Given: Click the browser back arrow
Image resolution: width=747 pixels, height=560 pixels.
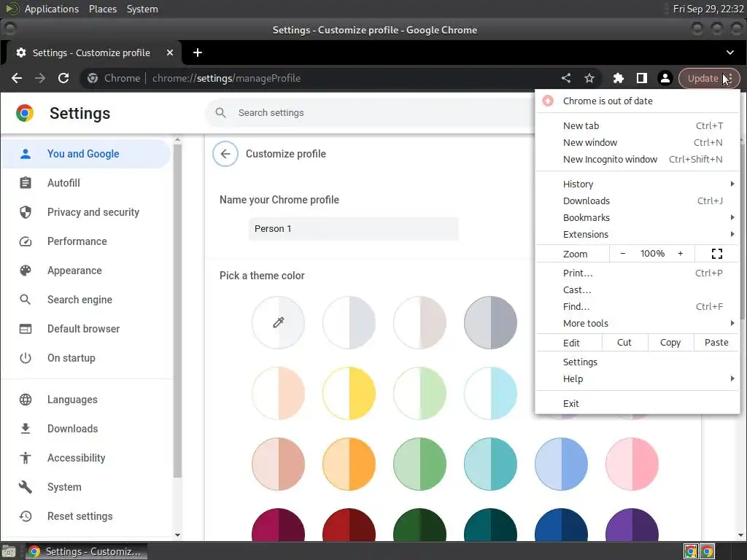Looking at the screenshot, I should [x=17, y=78].
